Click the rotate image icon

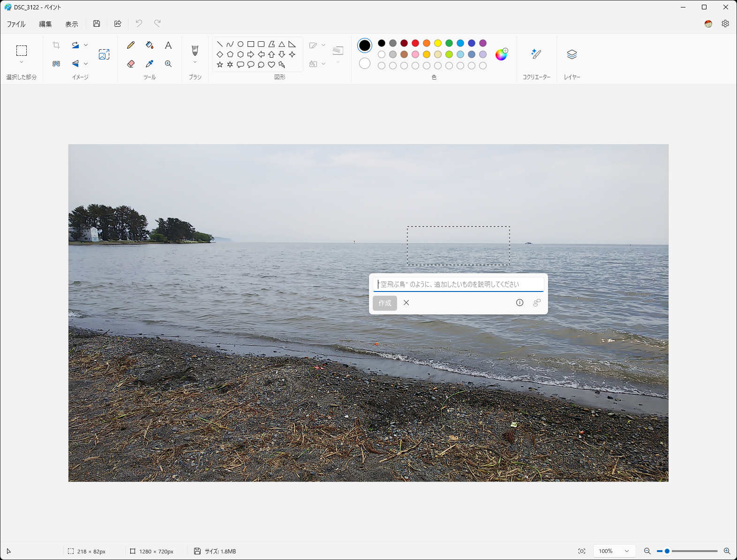(75, 45)
